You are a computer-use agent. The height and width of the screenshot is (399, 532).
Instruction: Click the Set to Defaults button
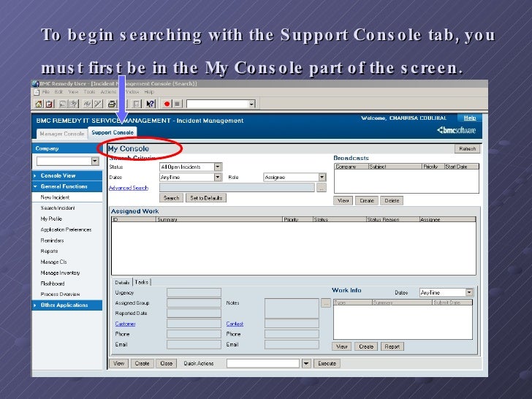tap(206, 198)
